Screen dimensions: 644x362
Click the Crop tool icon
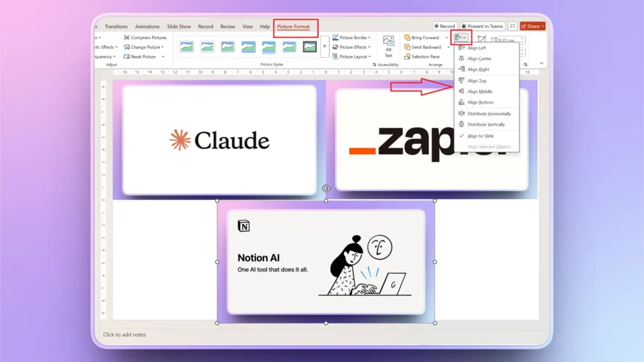point(482,40)
